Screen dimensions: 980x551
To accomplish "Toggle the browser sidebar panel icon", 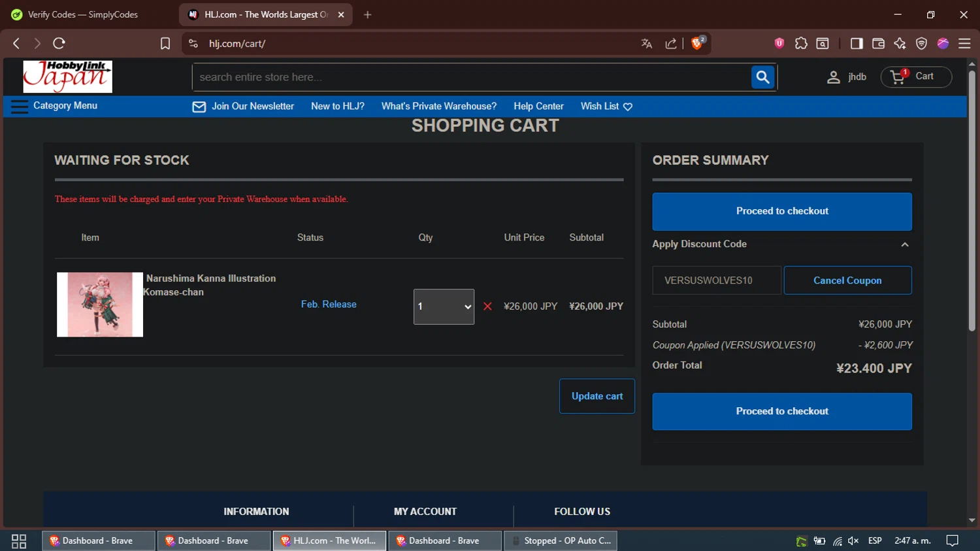I will tap(857, 43).
